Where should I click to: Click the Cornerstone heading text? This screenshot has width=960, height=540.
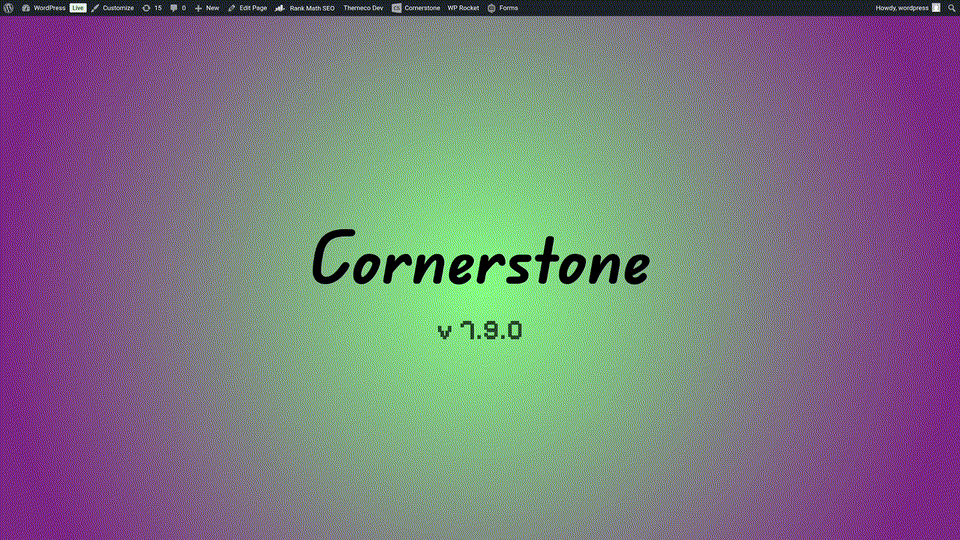[x=481, y=258]
